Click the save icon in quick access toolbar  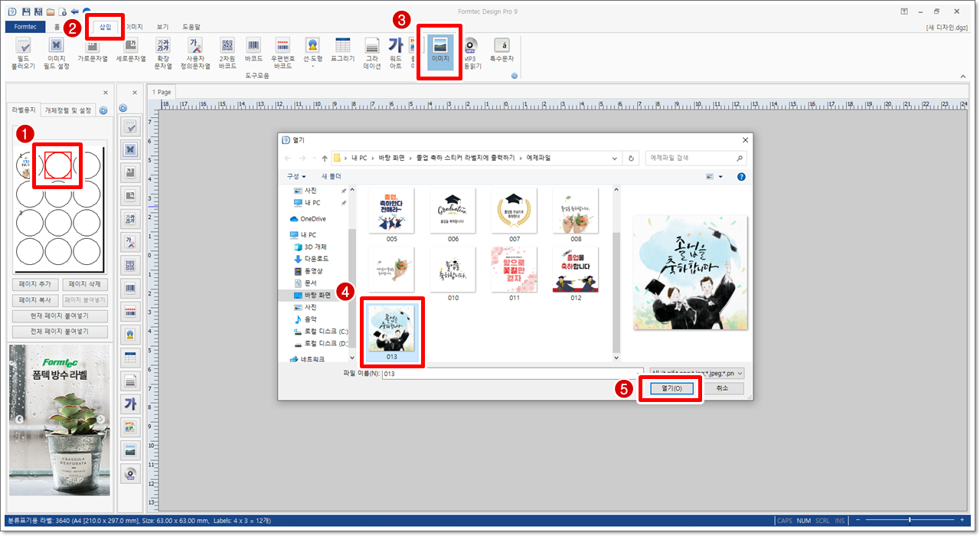coord(26,11)
